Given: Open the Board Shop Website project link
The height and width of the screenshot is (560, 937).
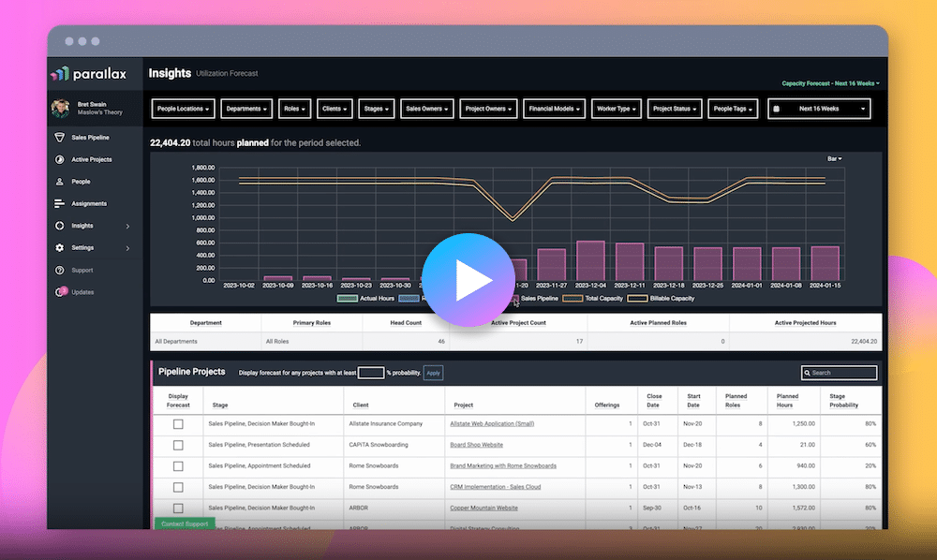Looking at the screenshot, I should pyautogui.click(x=476, y=445).
